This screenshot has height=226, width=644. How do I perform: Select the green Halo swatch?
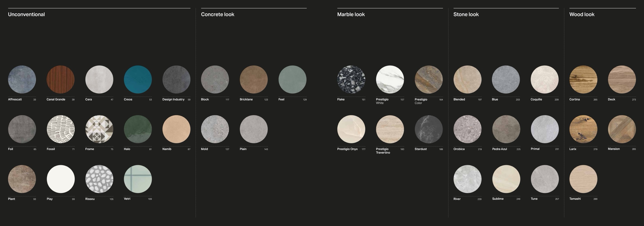point(138,129)
